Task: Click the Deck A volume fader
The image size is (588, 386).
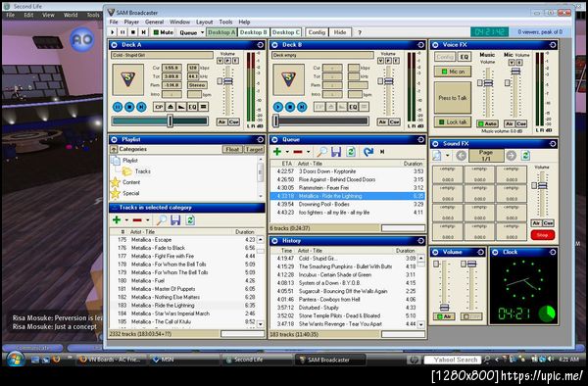Action: pos(227,81)
